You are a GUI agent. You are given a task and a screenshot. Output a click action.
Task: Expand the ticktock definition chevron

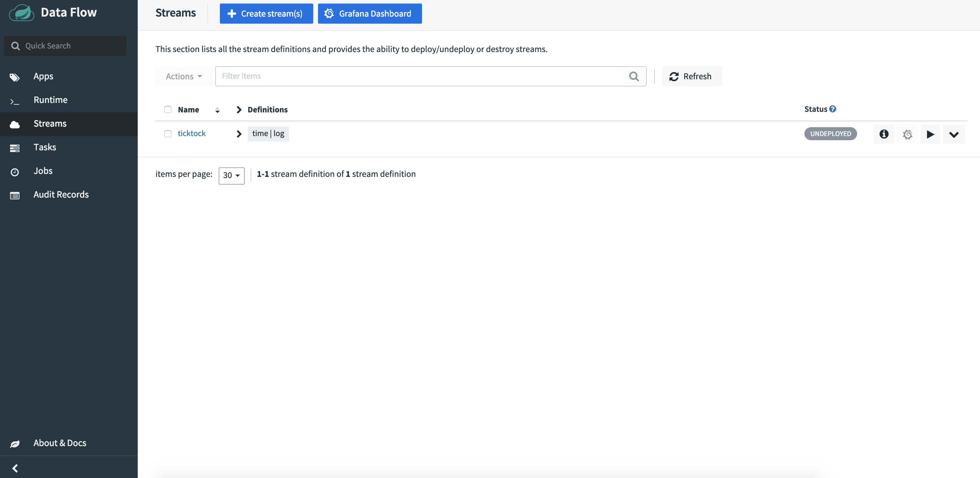coord(239,134)
